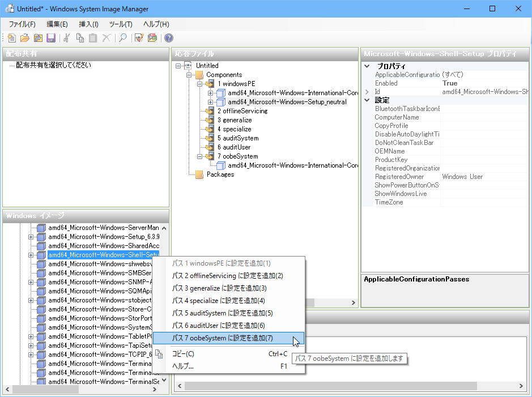This screenshot has height=397, width=532.
Task: Click the application icon in title bar
Action: pos(10,9)
